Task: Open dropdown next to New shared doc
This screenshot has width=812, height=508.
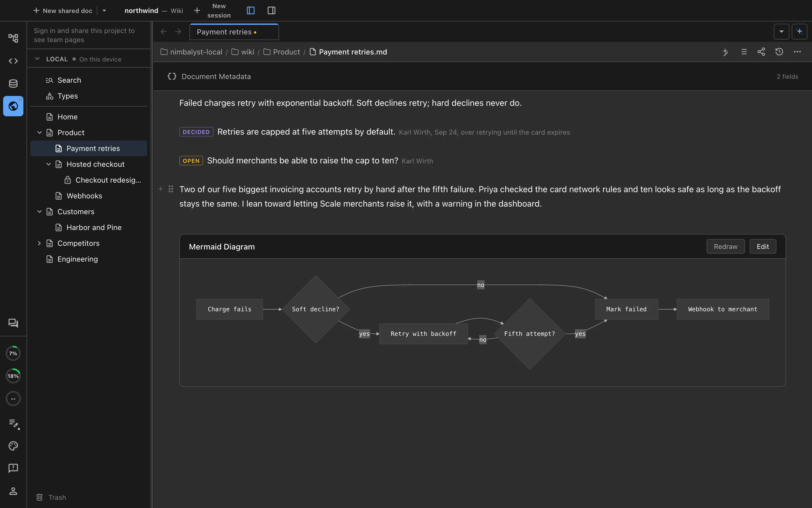Action: click(104, 10)
